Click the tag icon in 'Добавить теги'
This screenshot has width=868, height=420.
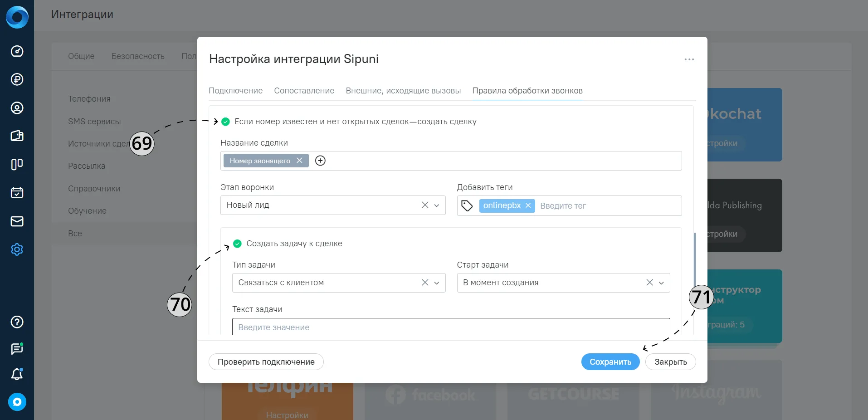point(467,206)
